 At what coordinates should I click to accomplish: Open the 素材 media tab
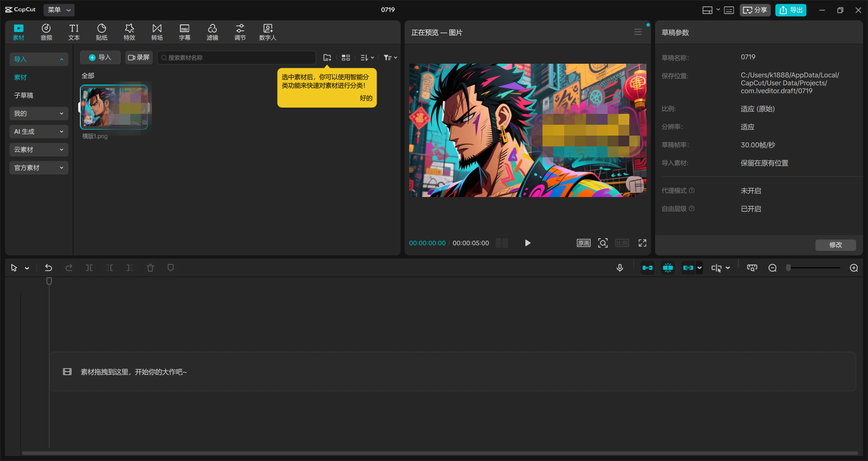pos(19,32)
